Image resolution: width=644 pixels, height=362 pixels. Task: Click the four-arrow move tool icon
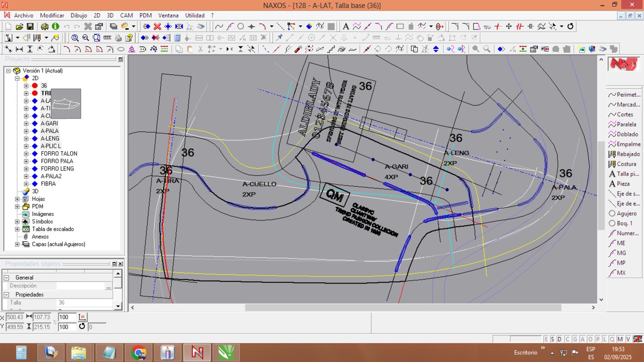509,27
